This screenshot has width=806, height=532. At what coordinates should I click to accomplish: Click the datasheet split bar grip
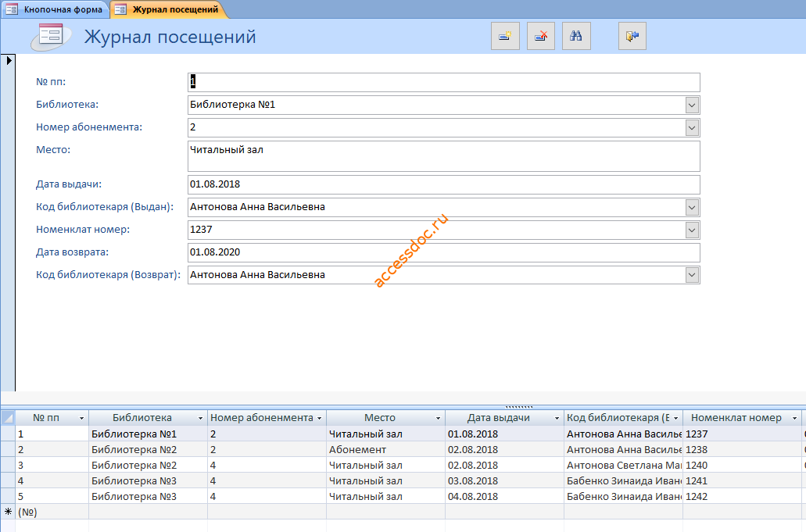518,407
